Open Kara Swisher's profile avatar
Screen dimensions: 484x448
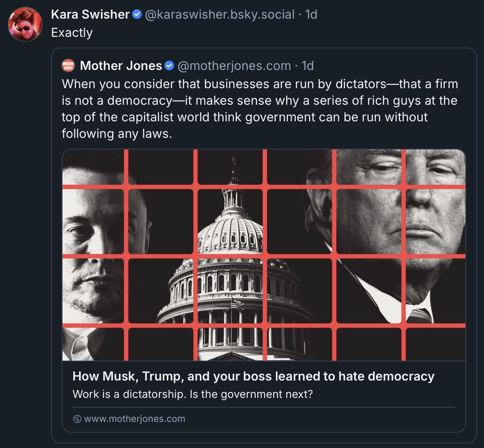(25, 24)
